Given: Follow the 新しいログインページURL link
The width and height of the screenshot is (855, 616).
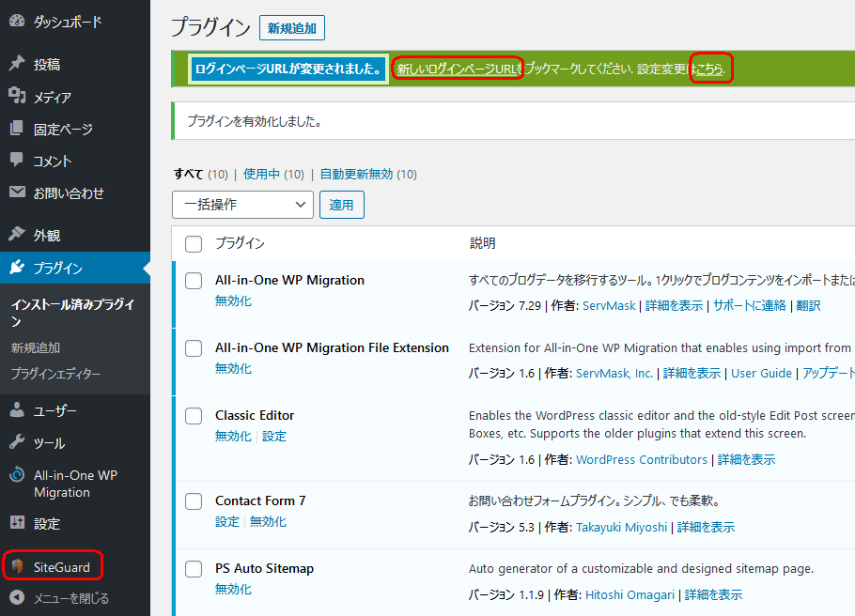Looking at the screenshot, I should click(x=457, y=69).
